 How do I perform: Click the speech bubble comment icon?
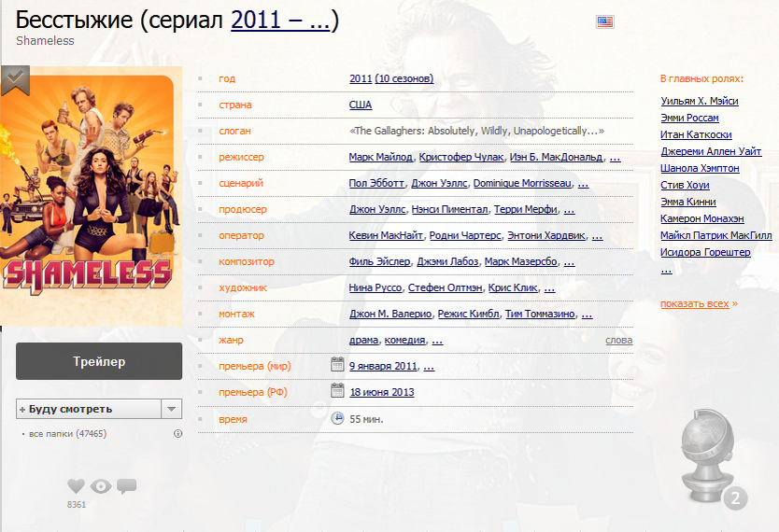(x=127, y=486)
